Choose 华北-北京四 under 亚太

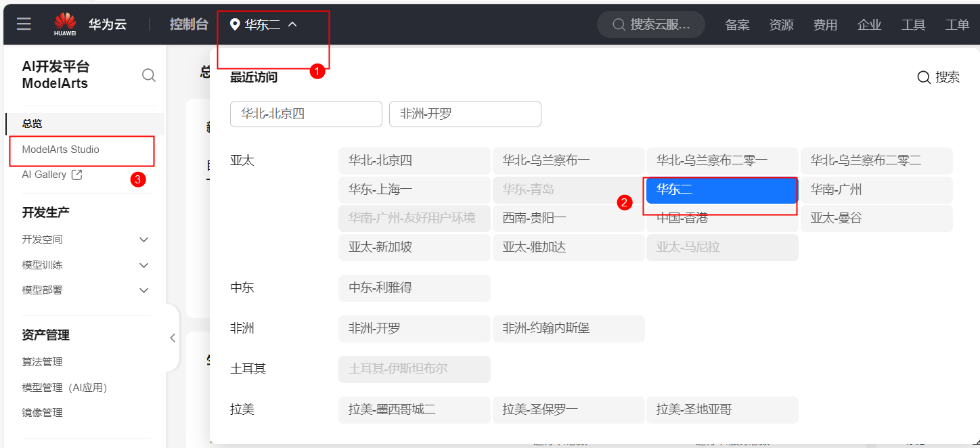click(414, 160)
